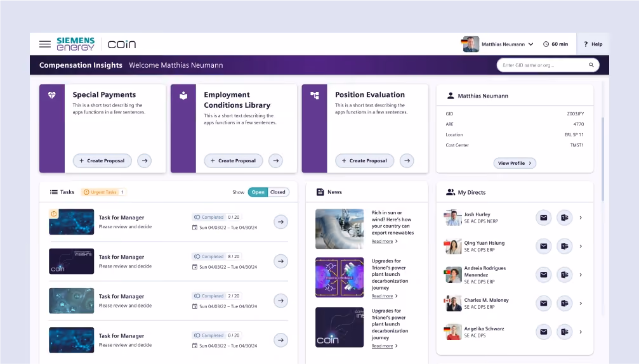Image resolution: width=639 pixels, height=364 pixels.
Task: Click Create Proposal under Position Evaluation
Action: (365, 161)
